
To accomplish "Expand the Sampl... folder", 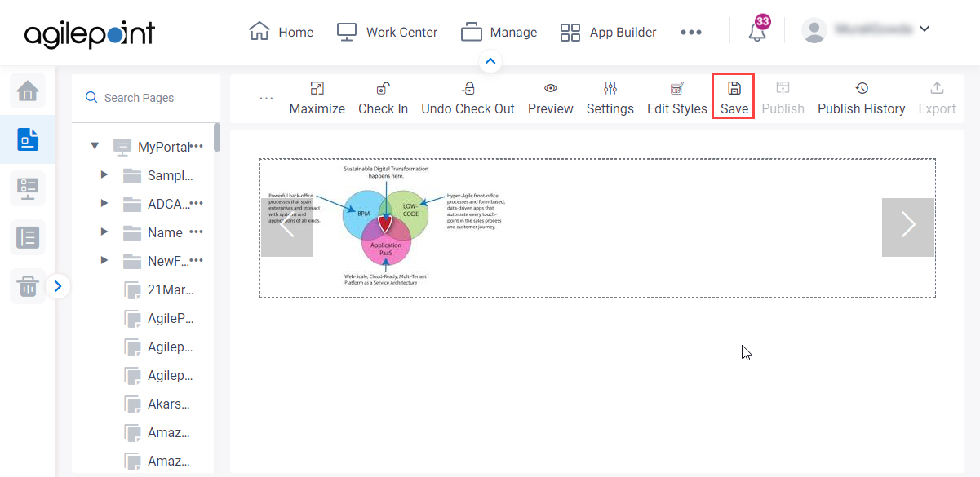I will pyautogui.click(x=104, y=175).
